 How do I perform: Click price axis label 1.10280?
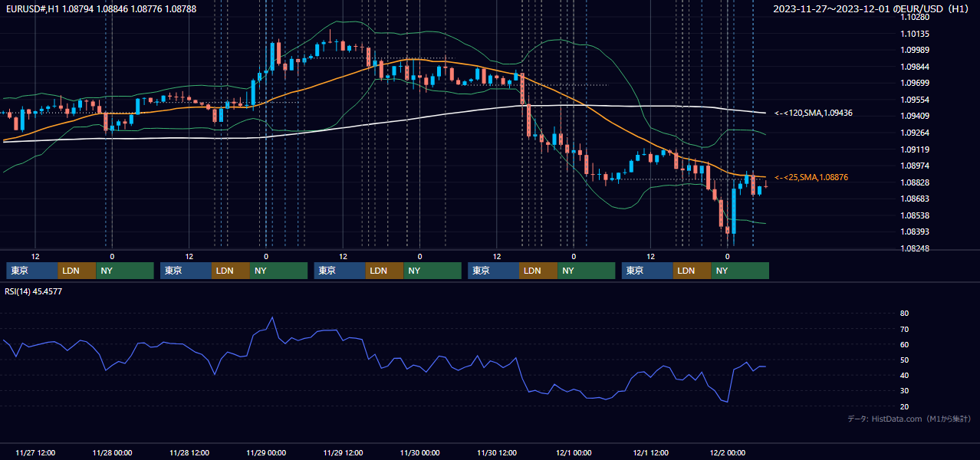pos(914,17)
